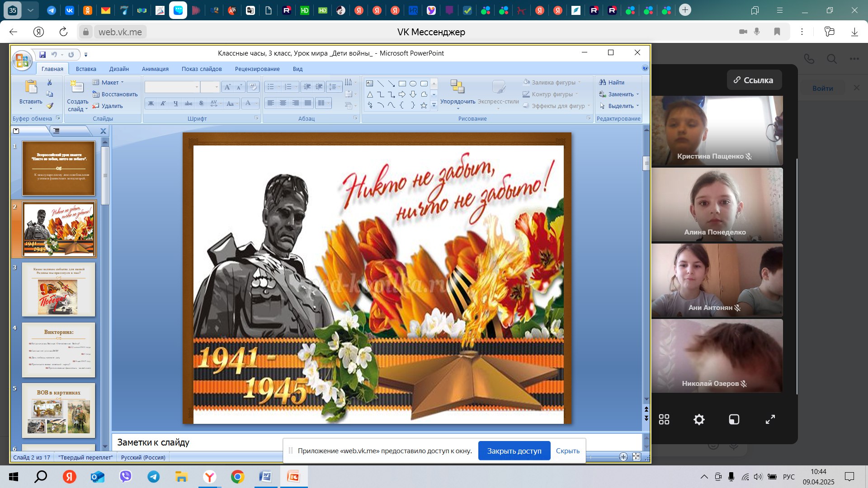Justify paragraph text

(308, 103)
